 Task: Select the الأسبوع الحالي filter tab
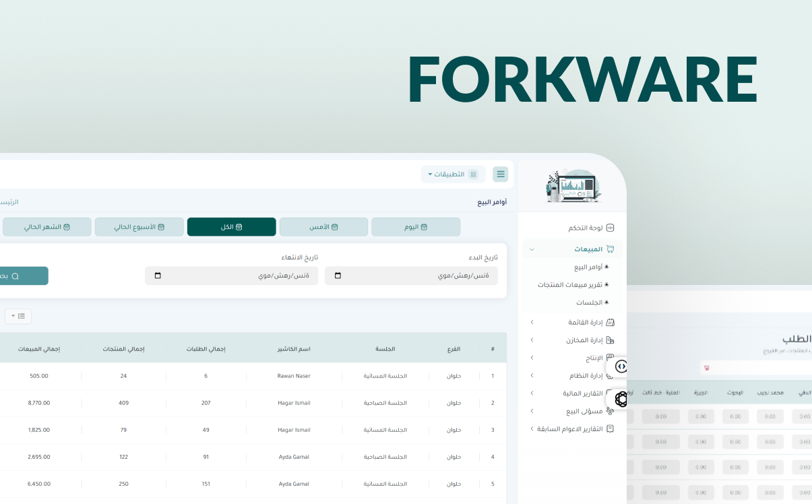(139, 227)
